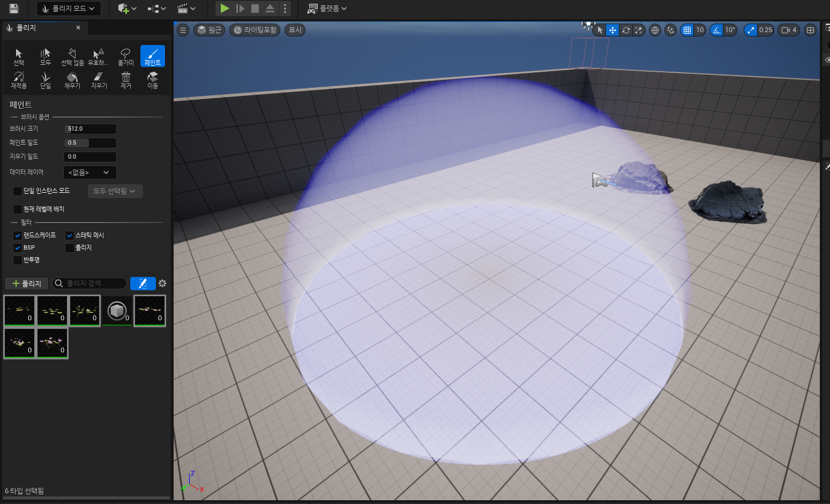Click the + 폴리지 add button
Viewport: 830px width, 504px height.
[x=27, y=283]
